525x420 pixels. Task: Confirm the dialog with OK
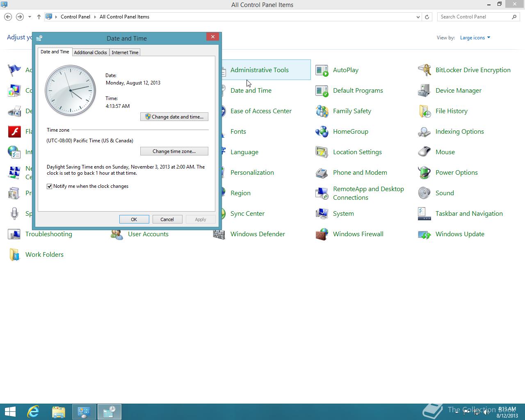[x=134, y=219]
